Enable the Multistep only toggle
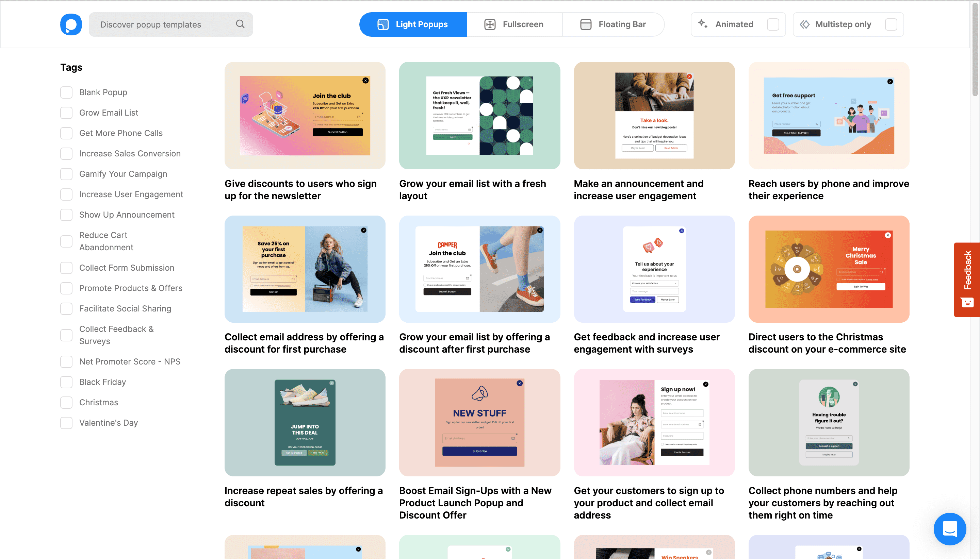 (891, 24)
